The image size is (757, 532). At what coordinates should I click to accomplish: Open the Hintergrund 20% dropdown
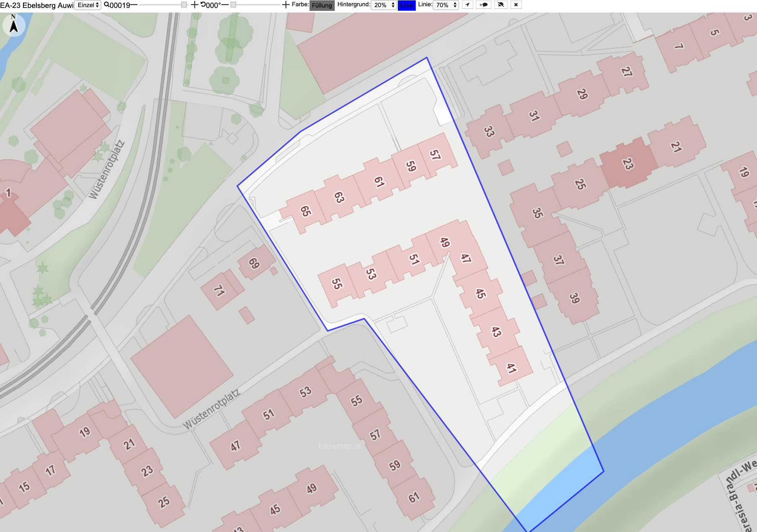384,5
